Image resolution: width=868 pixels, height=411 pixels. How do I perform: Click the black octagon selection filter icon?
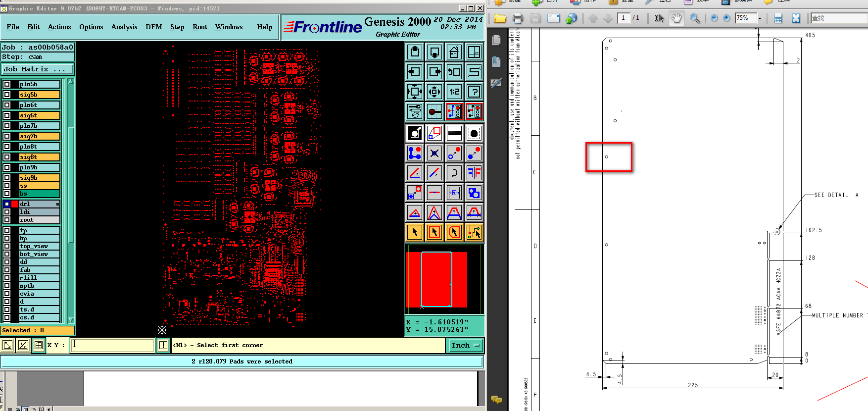tap(474, 133)
